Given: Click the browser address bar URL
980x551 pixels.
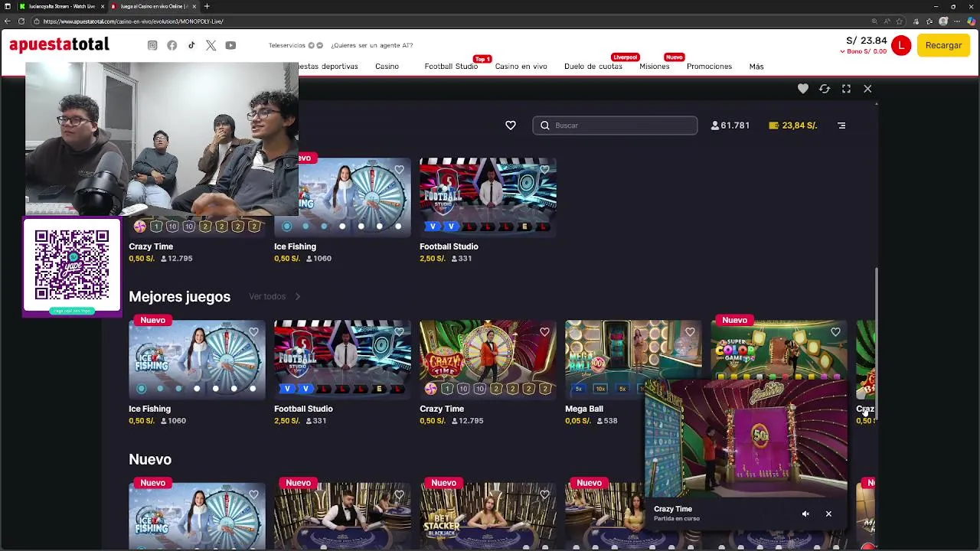Looking at the screenshot, I should point(133,21).
